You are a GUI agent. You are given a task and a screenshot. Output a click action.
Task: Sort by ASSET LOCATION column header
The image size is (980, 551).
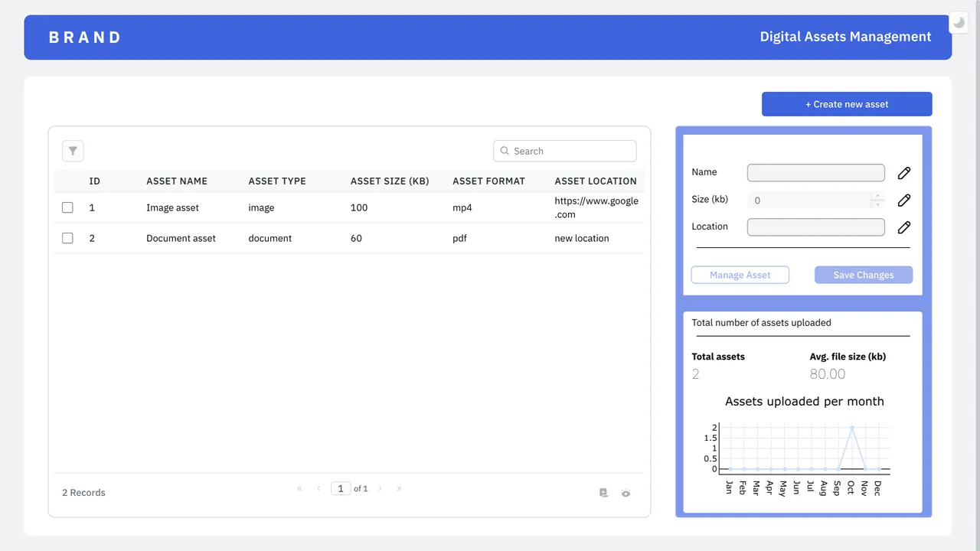[x=596, y=181]
